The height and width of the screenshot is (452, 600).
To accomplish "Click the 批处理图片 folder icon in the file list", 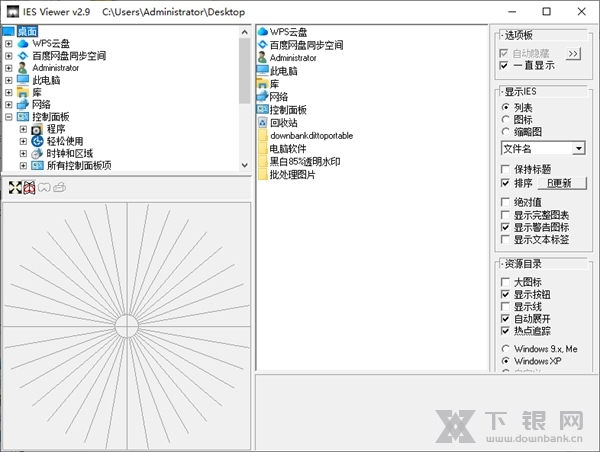I will pos(262,175).
